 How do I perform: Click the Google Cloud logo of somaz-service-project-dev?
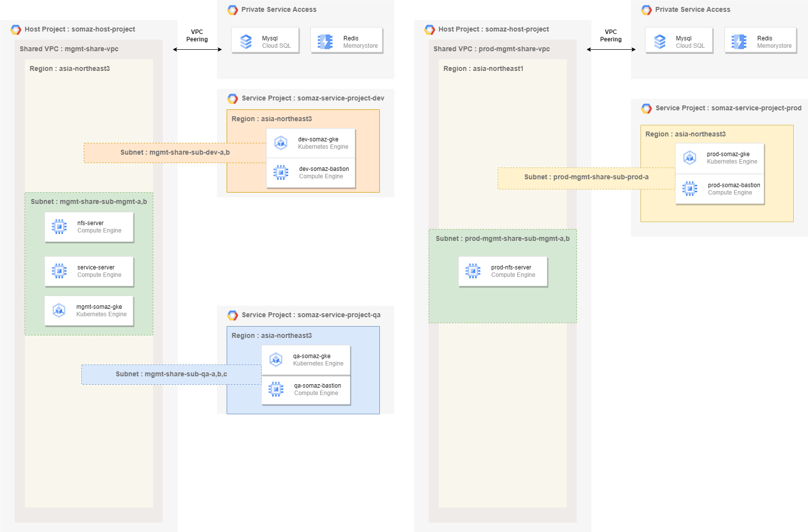point(233,99)
